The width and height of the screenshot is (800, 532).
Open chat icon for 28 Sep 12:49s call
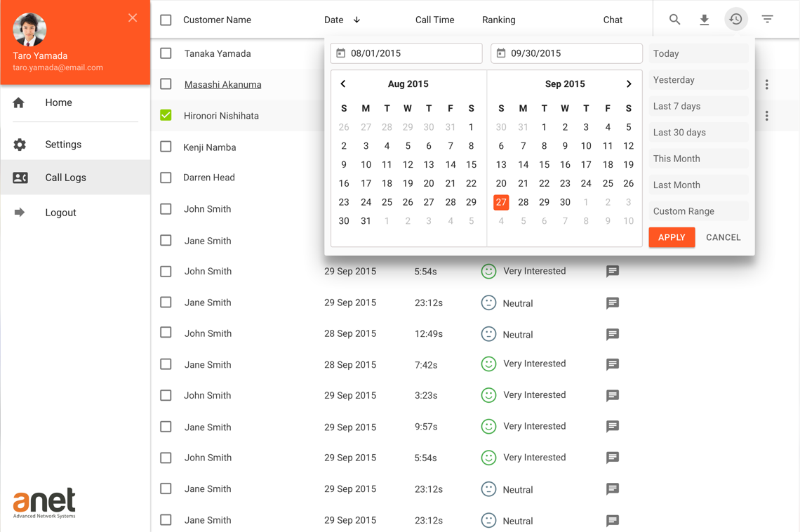click(612, 335)
